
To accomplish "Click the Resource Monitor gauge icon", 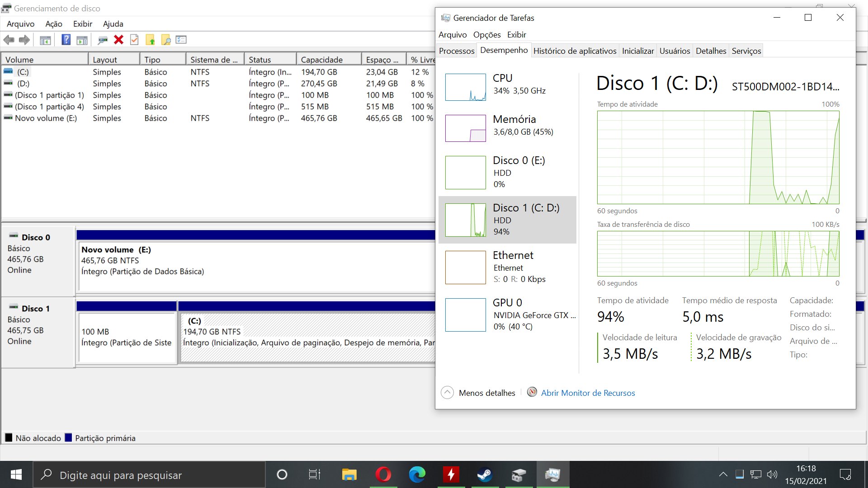I will 532,392.
